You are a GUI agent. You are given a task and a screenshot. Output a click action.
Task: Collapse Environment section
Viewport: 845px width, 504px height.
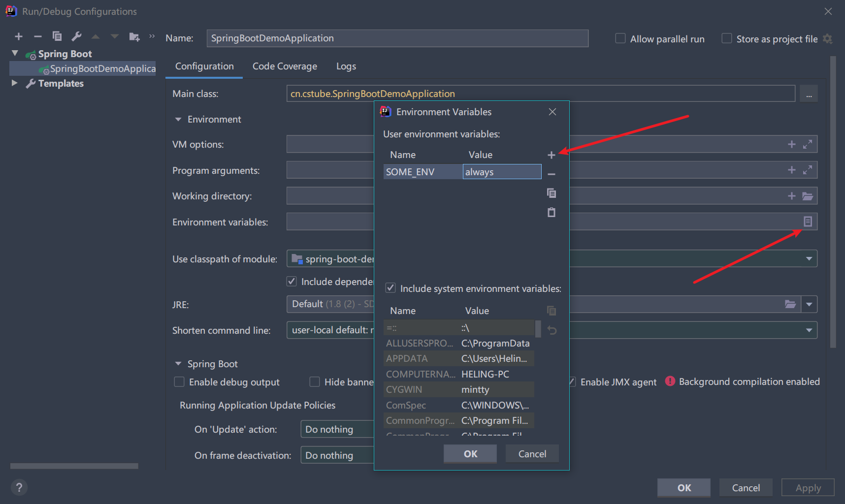tap(178, 120)
